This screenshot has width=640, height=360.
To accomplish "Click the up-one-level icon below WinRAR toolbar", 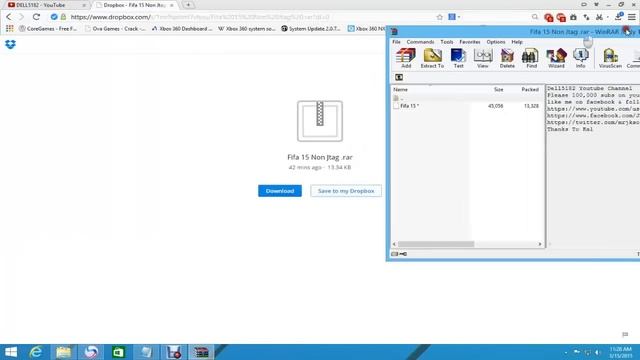I will (399, 78).
